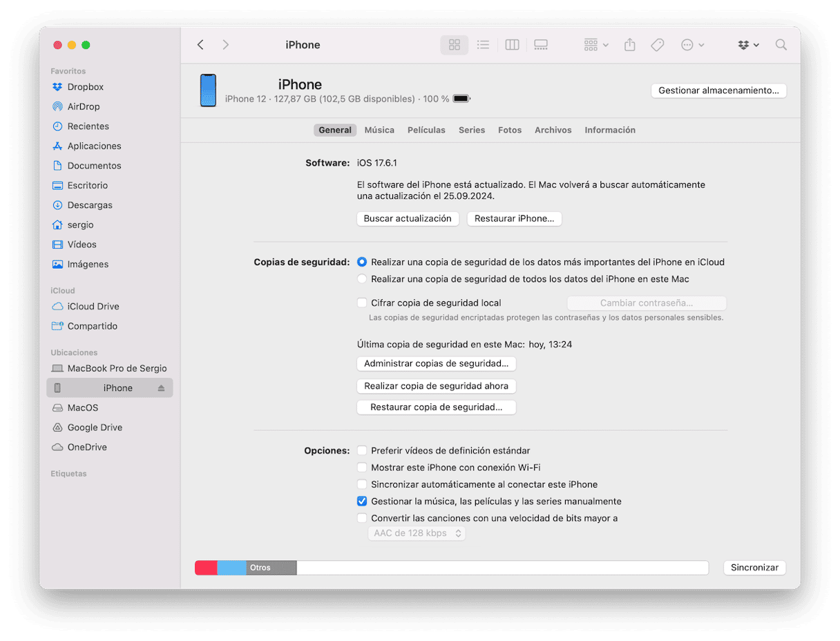Open the AAC de 128 kbps dropdown
Screen dimensions: 840x641
coord(417,533)
